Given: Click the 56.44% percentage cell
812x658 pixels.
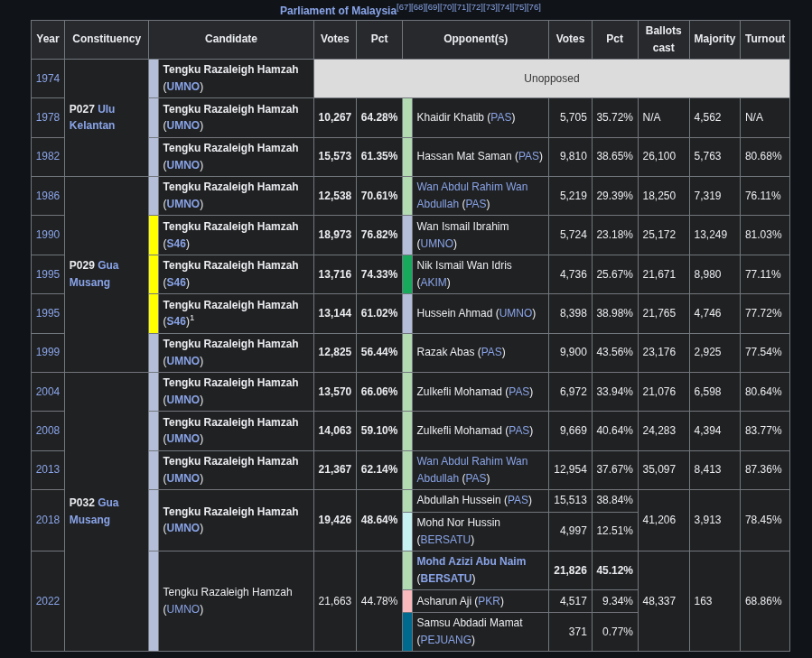Looking at the screenshot, I should (379, 352).
